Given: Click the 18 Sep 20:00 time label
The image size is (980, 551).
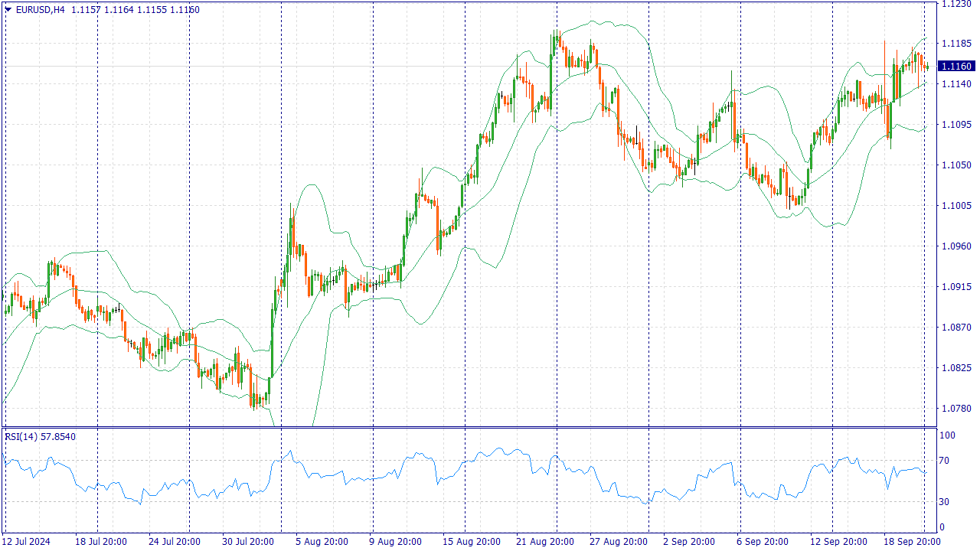Looking at the screenshot, I should [x=913, y=542].
